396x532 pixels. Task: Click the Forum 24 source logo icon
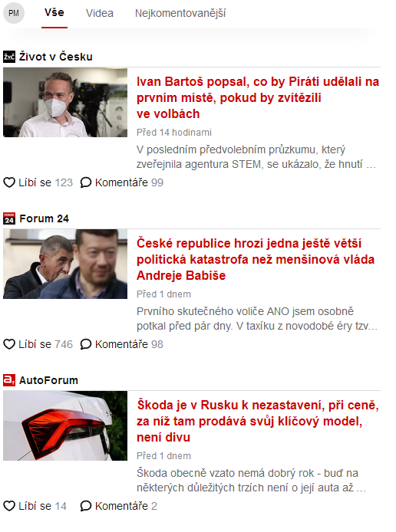(x=9, y=218)
